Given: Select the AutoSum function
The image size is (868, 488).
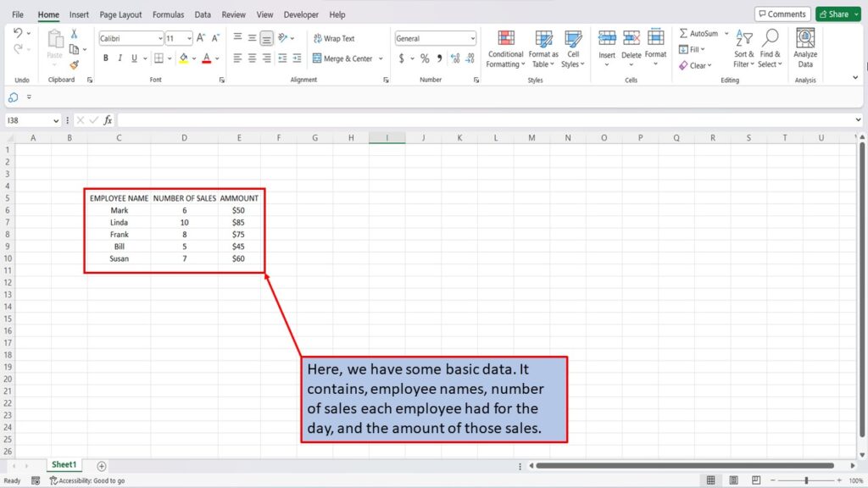Looking at the screenshot, I should (x=702, y=33).
